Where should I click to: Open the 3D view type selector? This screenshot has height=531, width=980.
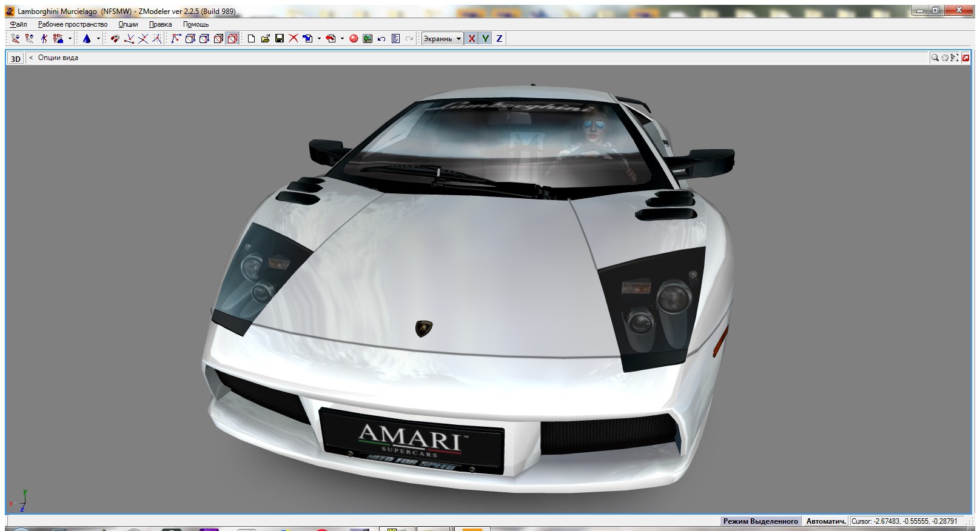(15, 58)
